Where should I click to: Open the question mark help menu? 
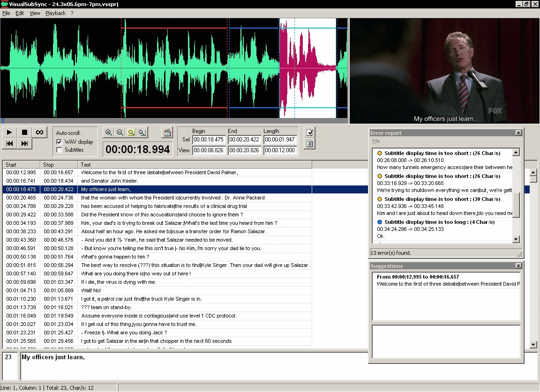tap(71, 13)
